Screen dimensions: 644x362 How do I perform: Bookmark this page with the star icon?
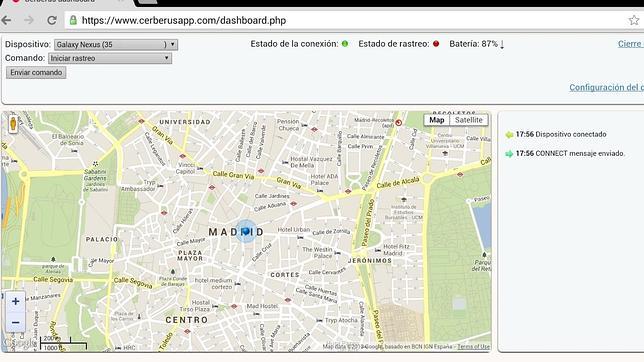[634, 20]
